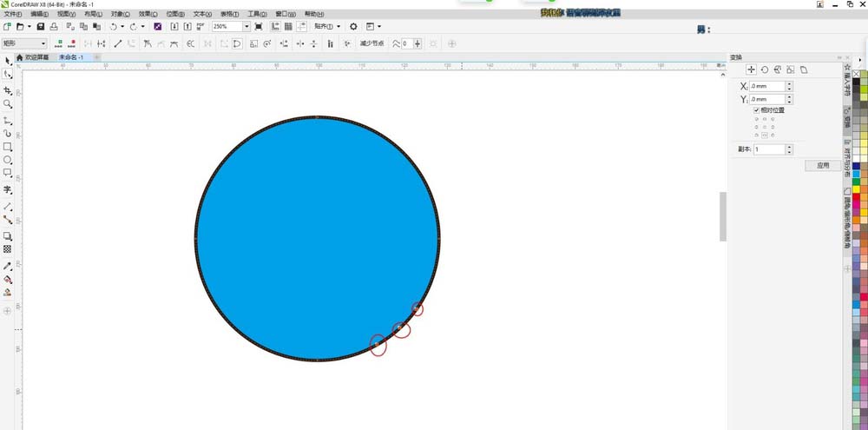Open the application launcher dropdown arrow
This screenshot has width=868, height=430.
pos(379,27)
